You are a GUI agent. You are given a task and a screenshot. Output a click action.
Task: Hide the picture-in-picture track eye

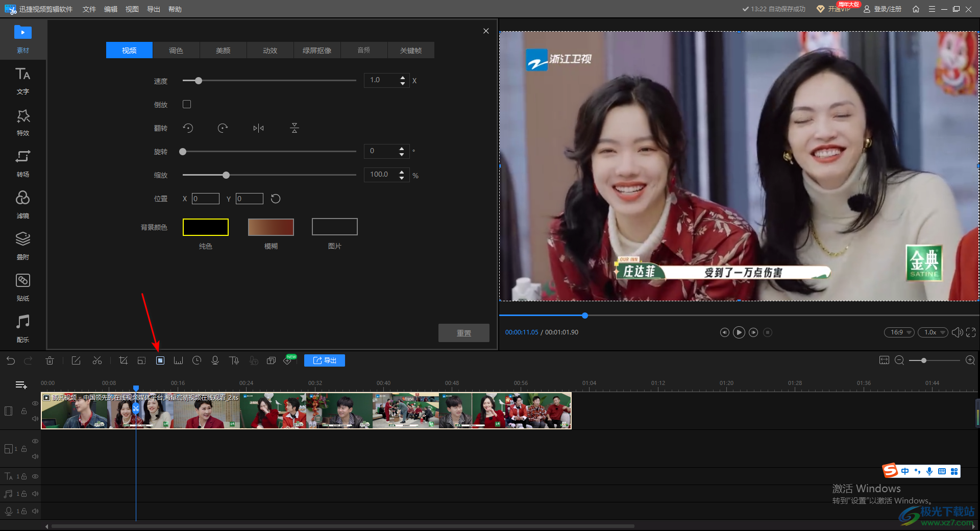[35, 441]
